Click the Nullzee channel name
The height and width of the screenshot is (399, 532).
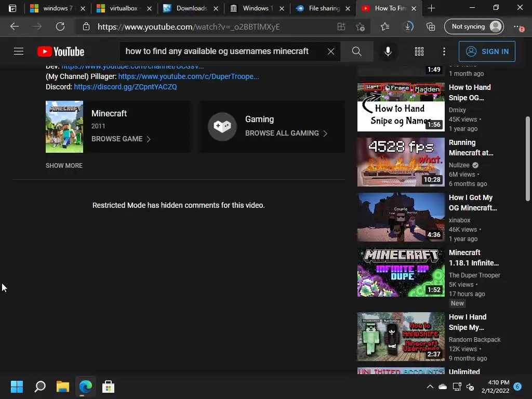459,165
